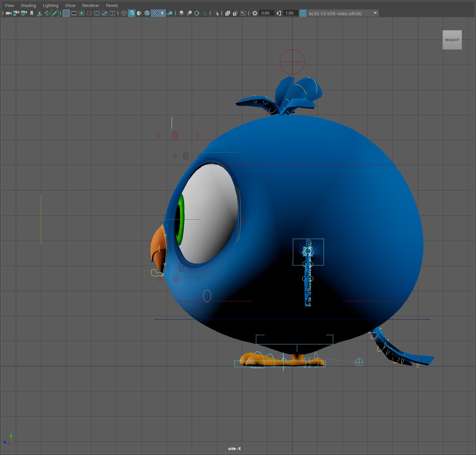Click the Isolate Select icon

pos(216,13)
